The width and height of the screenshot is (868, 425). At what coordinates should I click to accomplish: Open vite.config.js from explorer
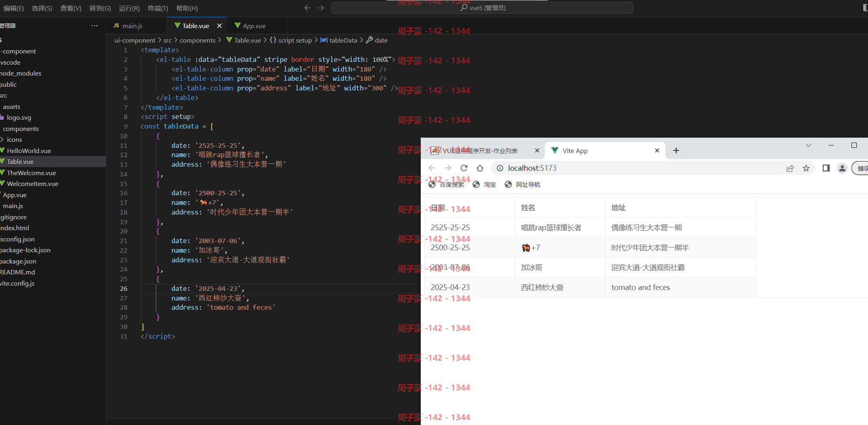(x=17, y=284)
